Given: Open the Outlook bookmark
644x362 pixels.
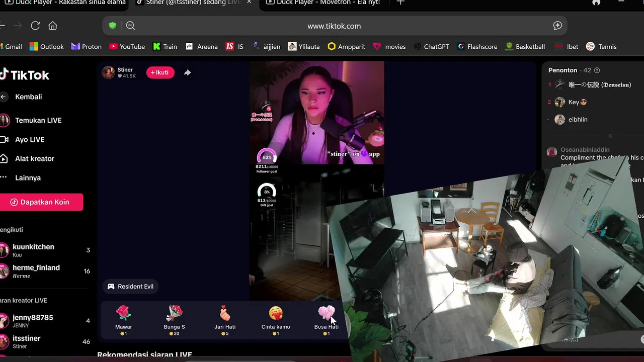Looking at the screenshot, I should (46, 46).
